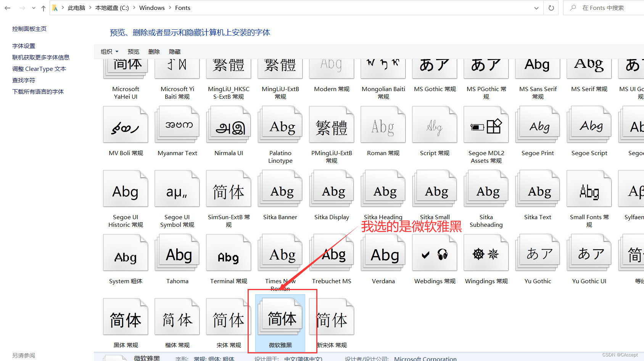Select the Sitka Display font icon

tap(332, 189)
